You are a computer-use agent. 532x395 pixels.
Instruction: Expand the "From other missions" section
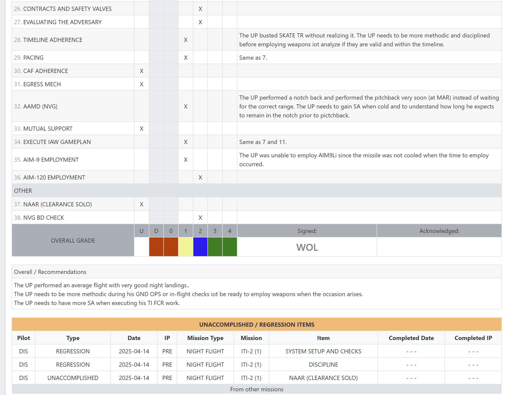[257, 389]
